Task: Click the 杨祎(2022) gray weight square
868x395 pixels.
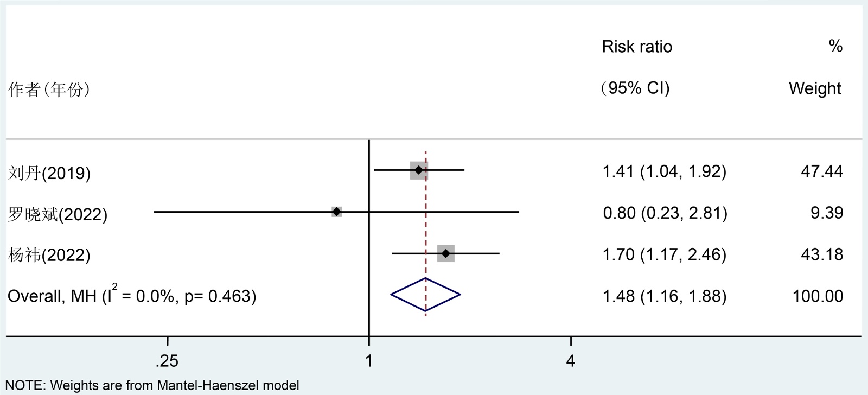Action: click(x=446, y=253)
